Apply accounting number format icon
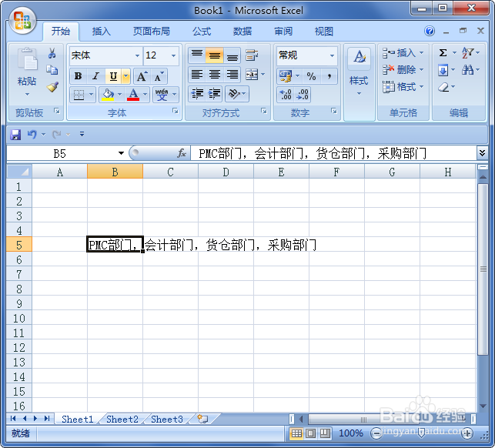 click(286, 76)
